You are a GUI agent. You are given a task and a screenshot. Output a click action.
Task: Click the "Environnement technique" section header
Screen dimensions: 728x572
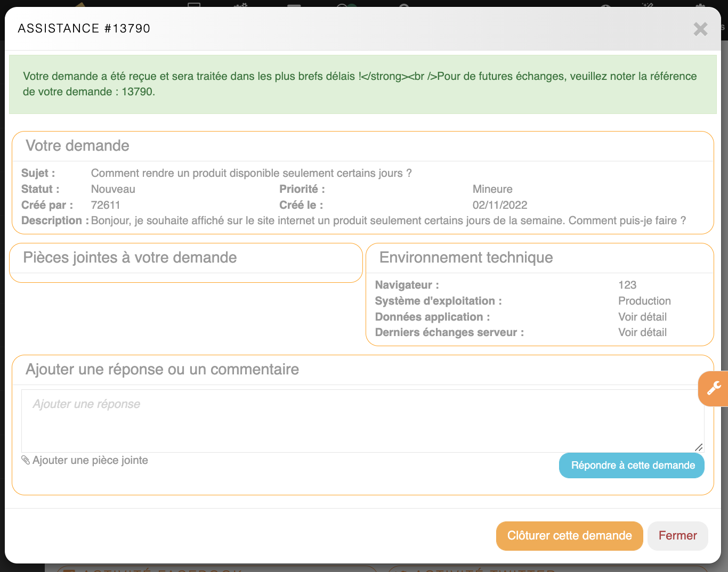point(466,258)
